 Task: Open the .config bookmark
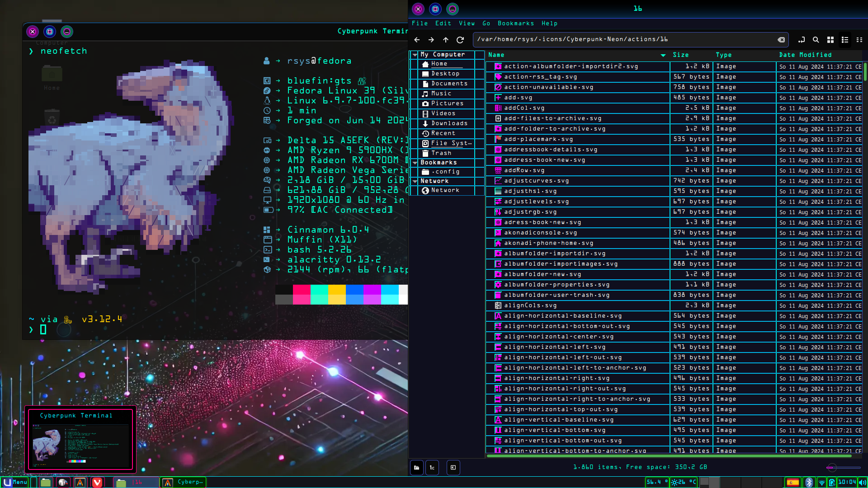tap(446, 172)
